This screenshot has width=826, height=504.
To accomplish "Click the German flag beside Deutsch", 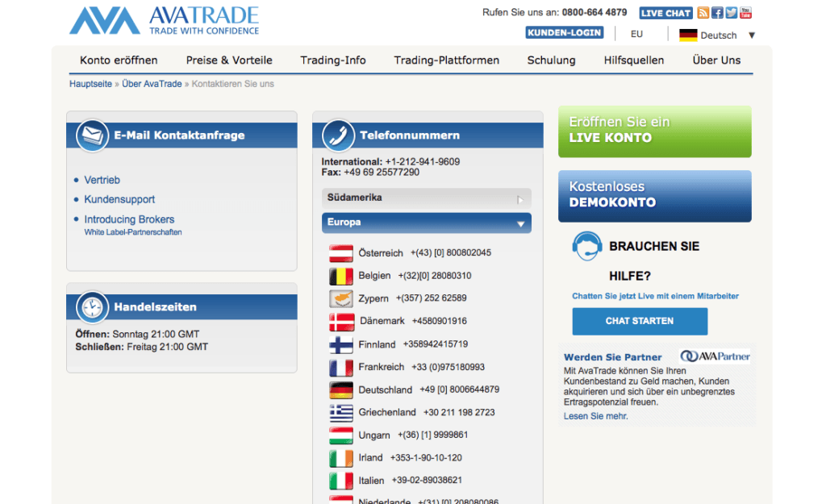I will [688, 35].
